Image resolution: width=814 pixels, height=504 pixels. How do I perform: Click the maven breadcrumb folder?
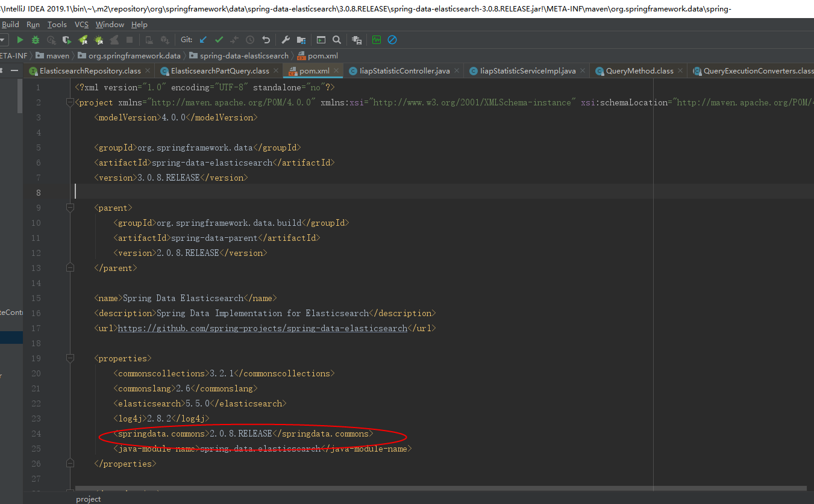[x=53, y=56]
